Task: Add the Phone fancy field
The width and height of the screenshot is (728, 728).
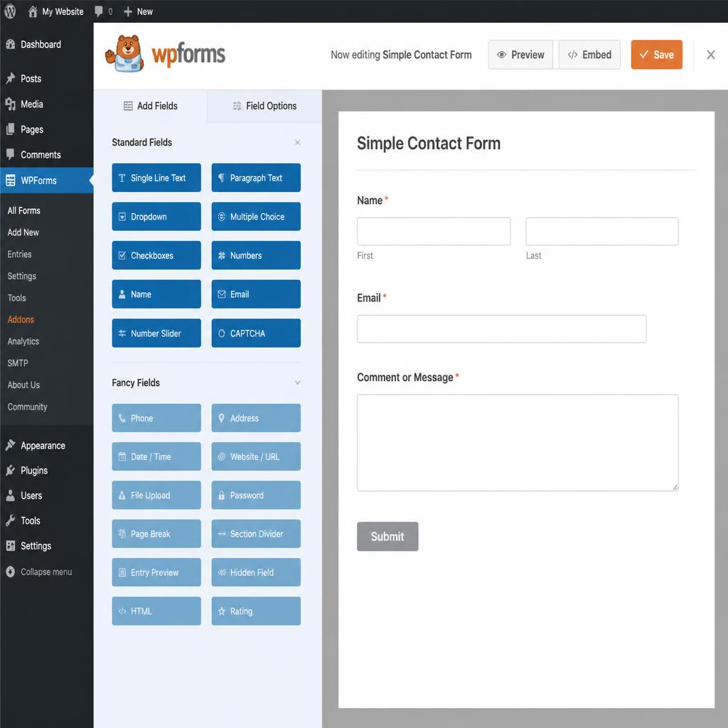Action: click(x=156, y=418)
